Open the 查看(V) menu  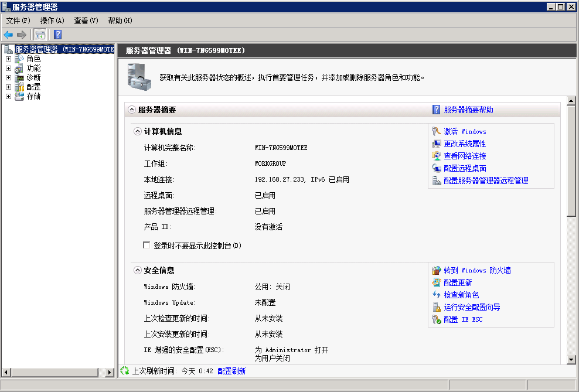tap(86, 21)
